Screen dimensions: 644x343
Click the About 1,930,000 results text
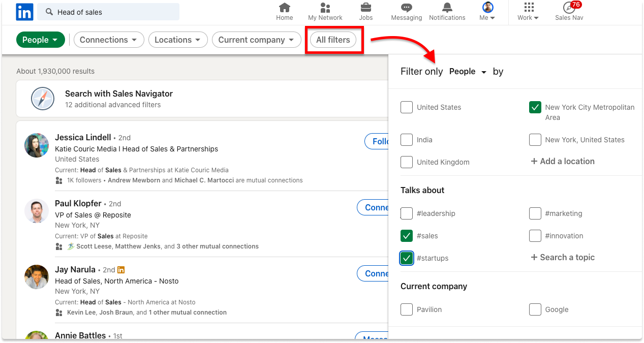tap(55, 71)
